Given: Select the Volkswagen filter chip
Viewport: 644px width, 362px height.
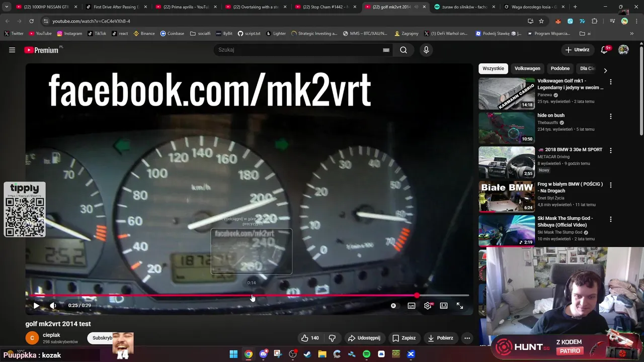Looking at the screenshot, I should (x=527, y=68).
